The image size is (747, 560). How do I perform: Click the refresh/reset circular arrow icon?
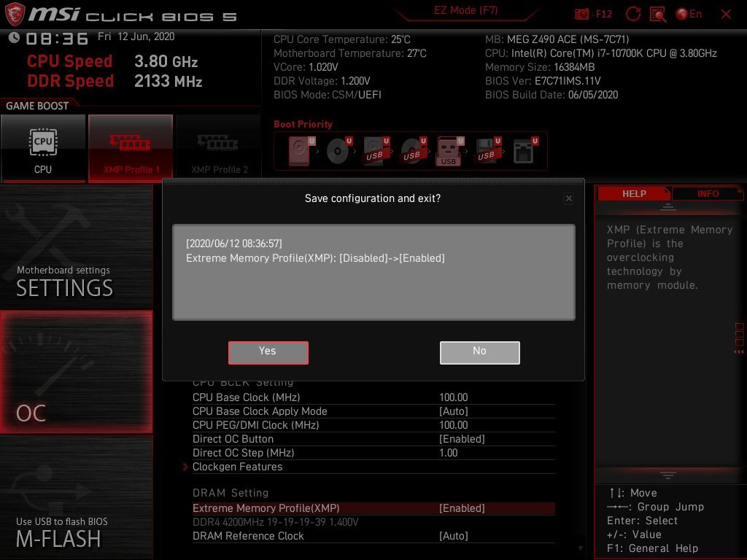(x=632, y=15)
